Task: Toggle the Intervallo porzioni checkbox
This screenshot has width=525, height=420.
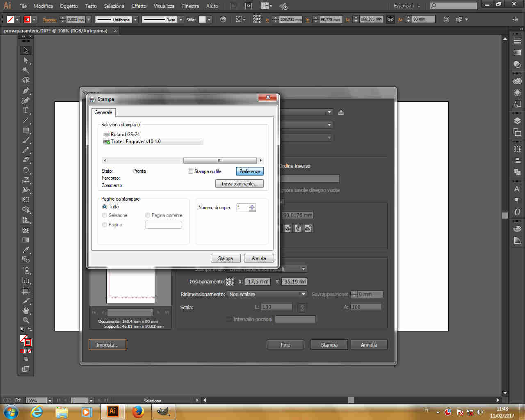Action: tap(229, 319)
